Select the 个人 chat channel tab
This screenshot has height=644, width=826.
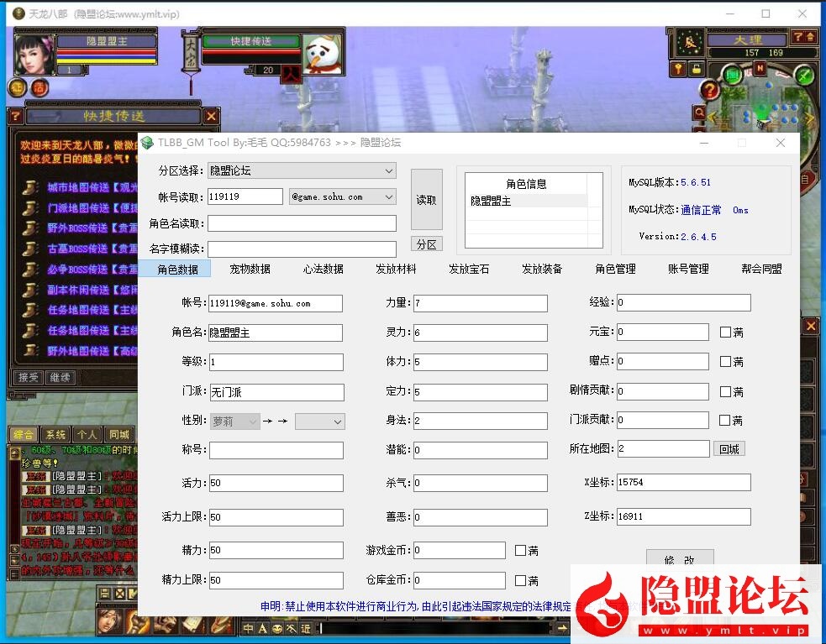(x=87, y=434)
